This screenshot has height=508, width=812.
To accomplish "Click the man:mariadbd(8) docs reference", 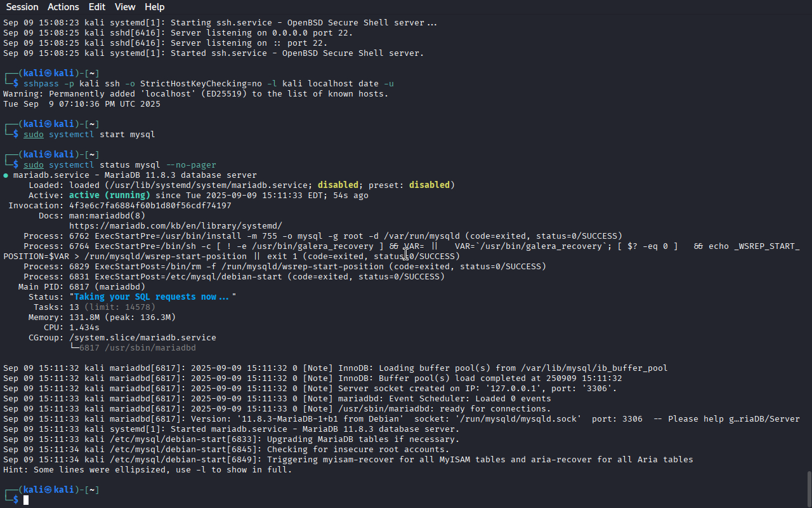I will (107, 216).
